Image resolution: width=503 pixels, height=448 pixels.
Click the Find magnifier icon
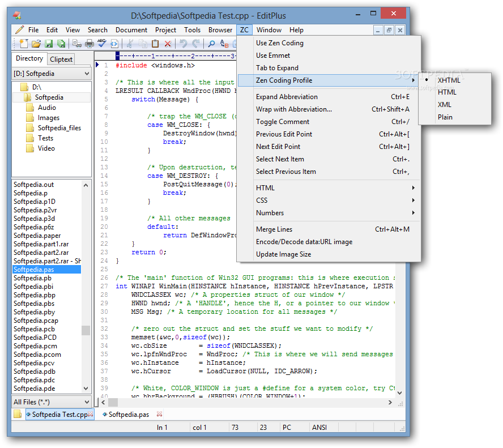pos(211,43)
